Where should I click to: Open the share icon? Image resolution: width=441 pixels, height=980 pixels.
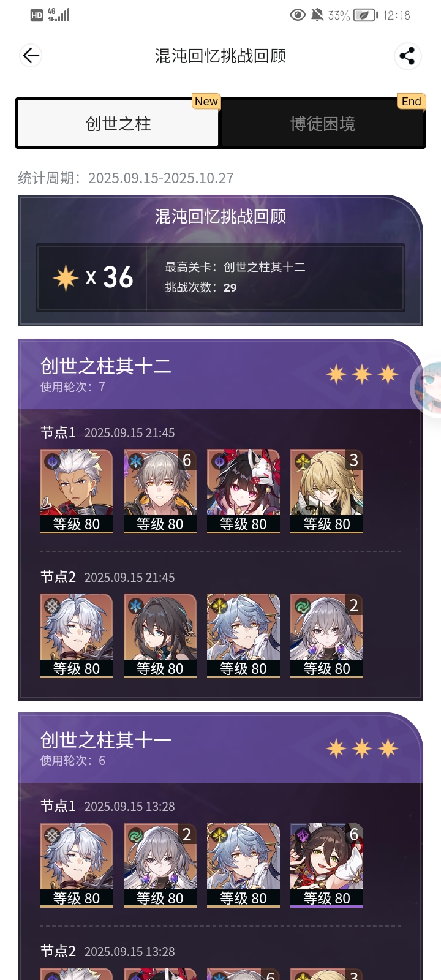[407, 56]
